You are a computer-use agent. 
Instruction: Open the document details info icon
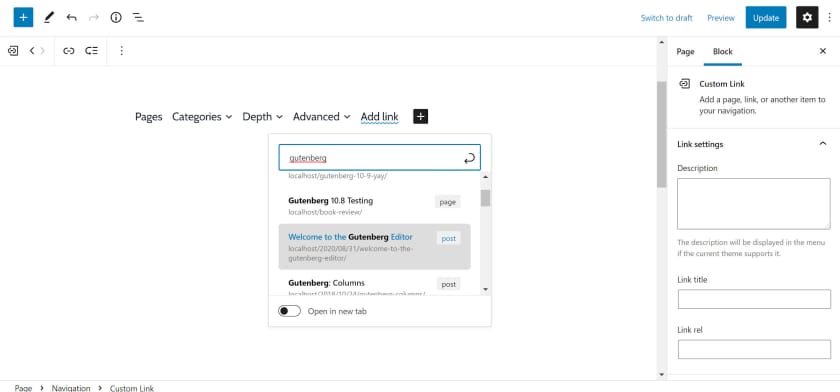116,17
